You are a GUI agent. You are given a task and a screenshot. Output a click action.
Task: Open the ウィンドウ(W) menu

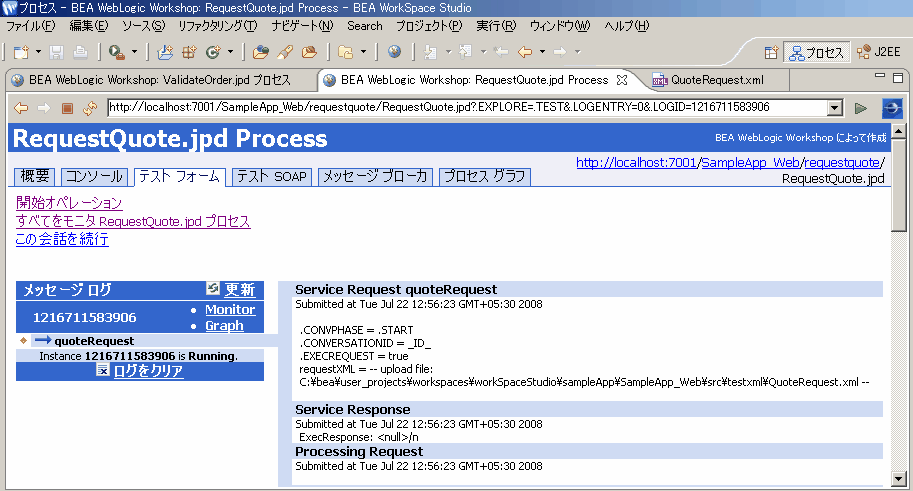coord(560,26)
